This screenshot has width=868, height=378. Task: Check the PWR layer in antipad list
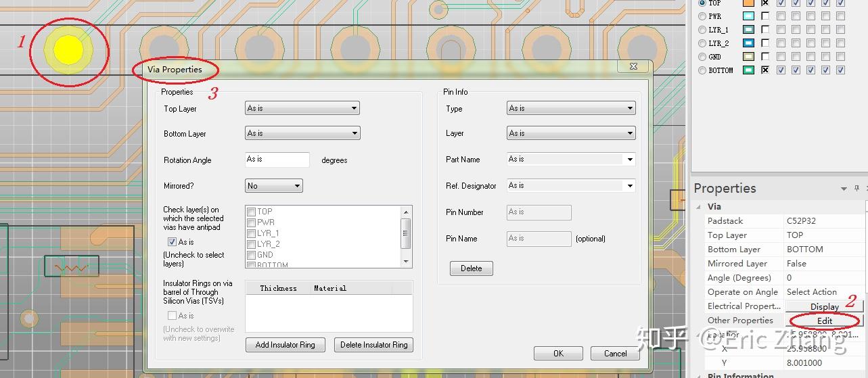coord(251,222)
